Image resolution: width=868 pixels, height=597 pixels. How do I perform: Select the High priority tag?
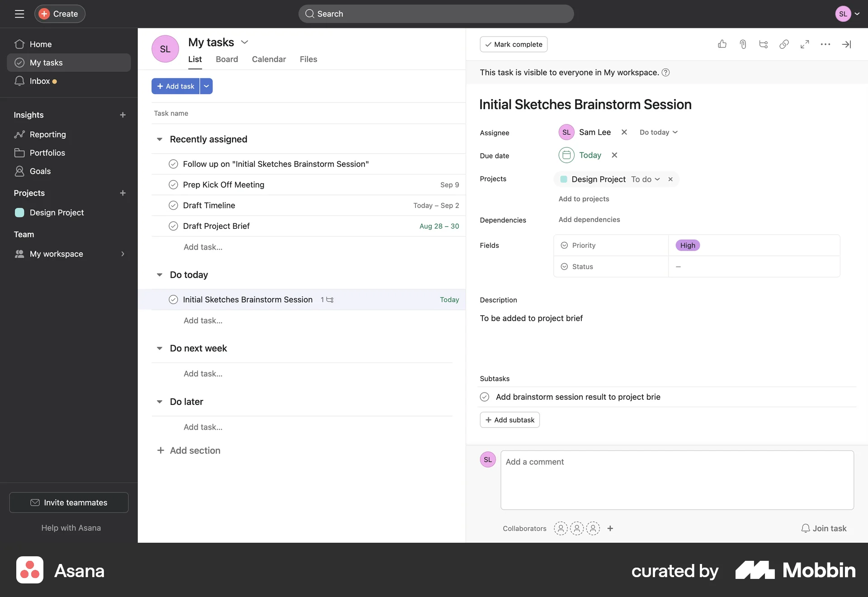[687, 245]
